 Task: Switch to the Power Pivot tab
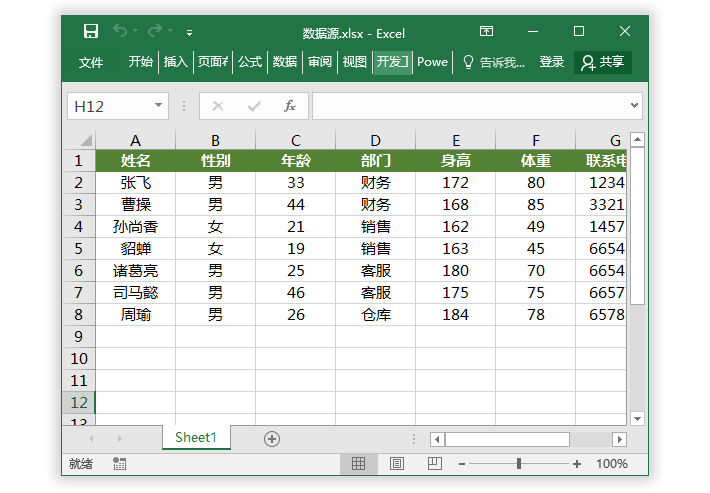pos(432,62)
